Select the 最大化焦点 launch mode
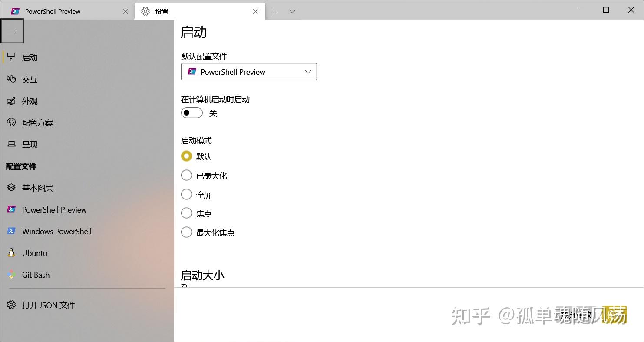 [x=186, y=232]
